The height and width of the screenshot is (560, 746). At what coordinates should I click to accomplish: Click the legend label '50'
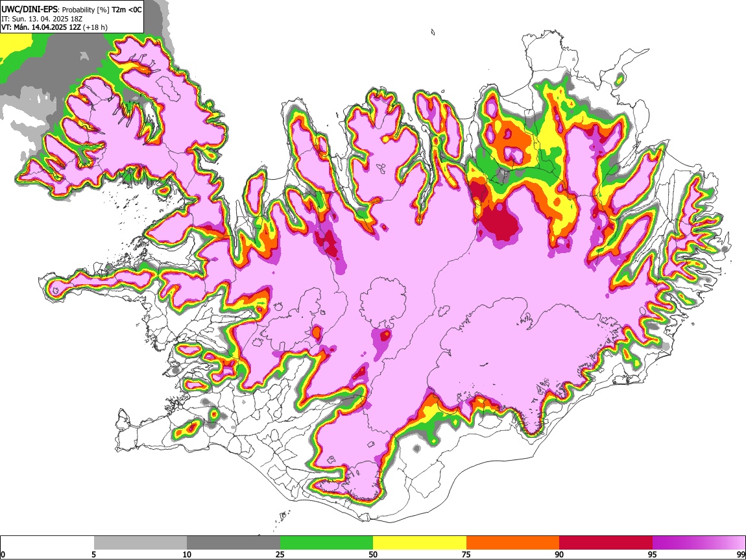click(373, 555)
